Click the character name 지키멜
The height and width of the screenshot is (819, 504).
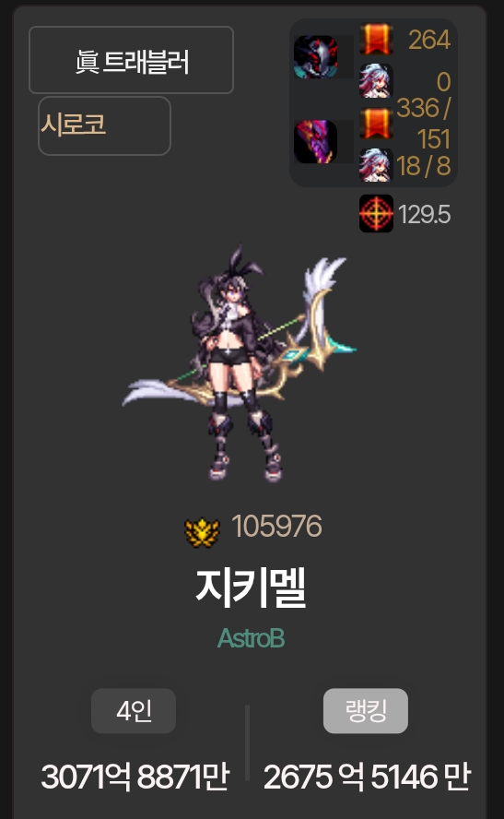coord(251,588)
